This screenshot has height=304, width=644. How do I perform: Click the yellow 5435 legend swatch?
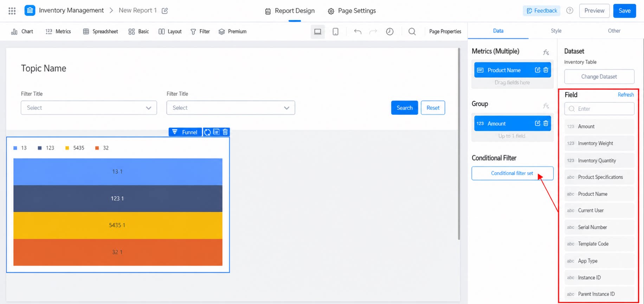click(x=67, y=148)
